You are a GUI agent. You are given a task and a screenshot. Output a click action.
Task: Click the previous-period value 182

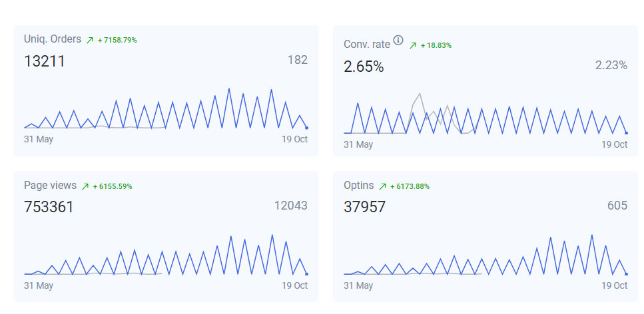point(297,60)
